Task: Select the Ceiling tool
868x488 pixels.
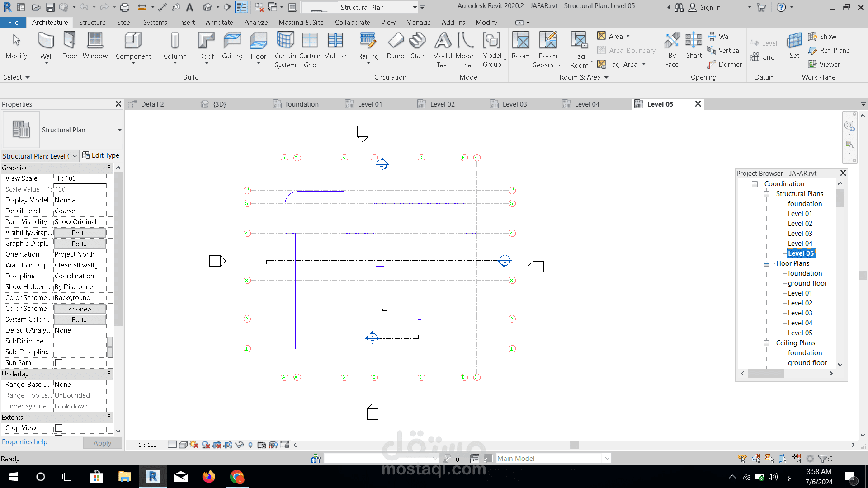Action: (x=232, y=46)
